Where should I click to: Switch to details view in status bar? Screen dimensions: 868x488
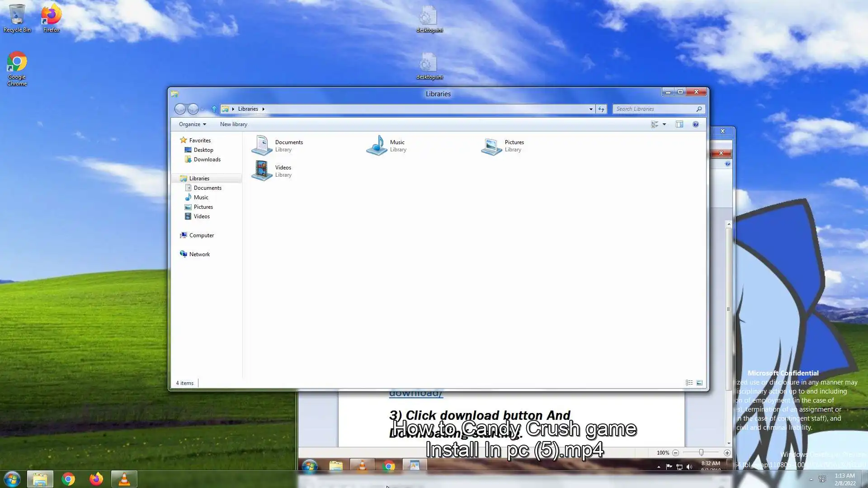(x=689, y=383)
